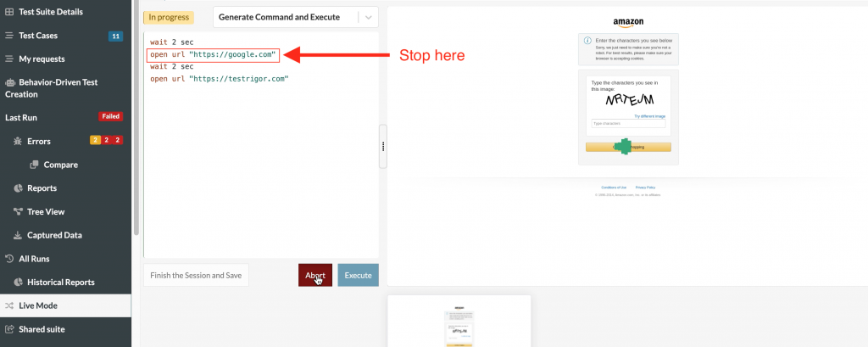Click the google.com command line in editor

click(213, 55)
